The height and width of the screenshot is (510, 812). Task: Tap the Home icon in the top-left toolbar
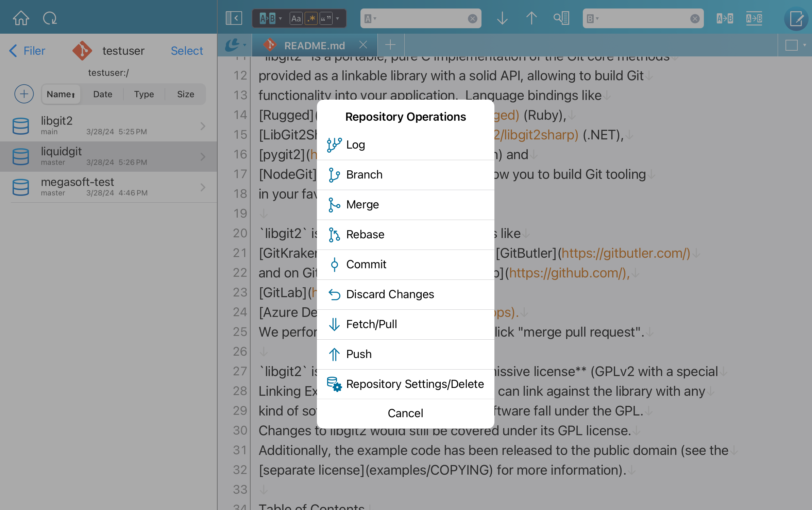point(21,18)
